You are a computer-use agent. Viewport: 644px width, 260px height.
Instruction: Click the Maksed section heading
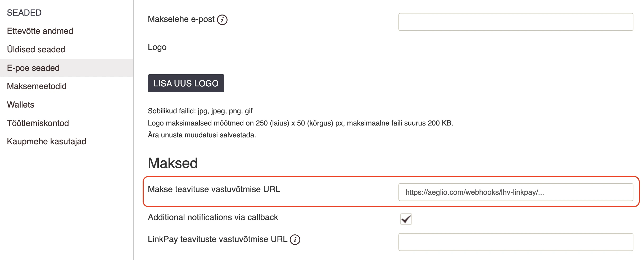click(x=173, y=163)
